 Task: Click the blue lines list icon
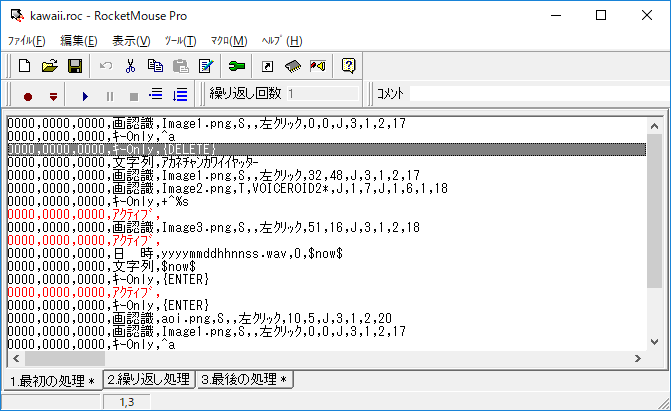pos(156,94)
